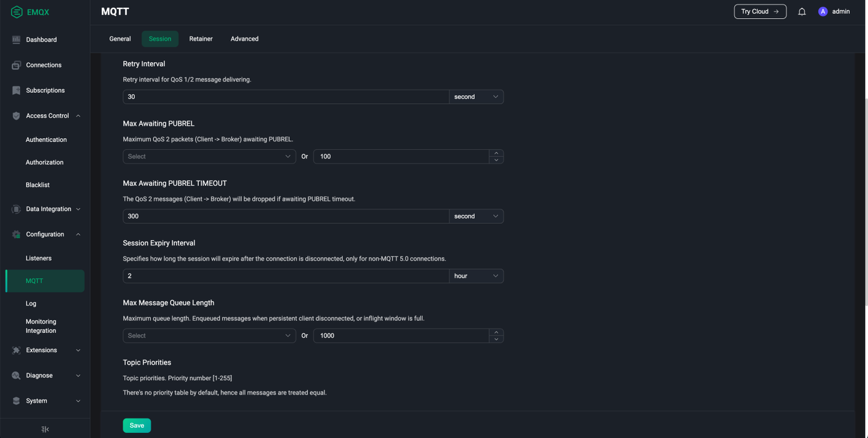Click the Subscriptions bookmark icon

16,90
